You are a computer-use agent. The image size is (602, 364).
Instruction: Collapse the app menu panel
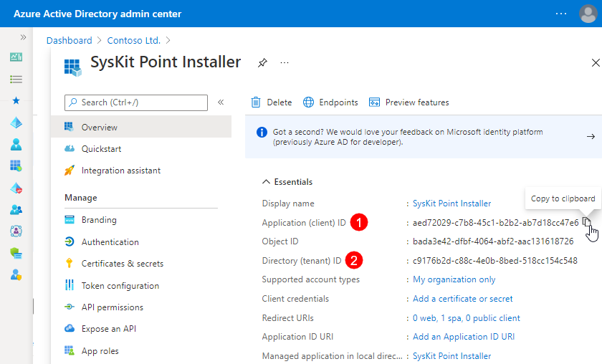(221, 102)
